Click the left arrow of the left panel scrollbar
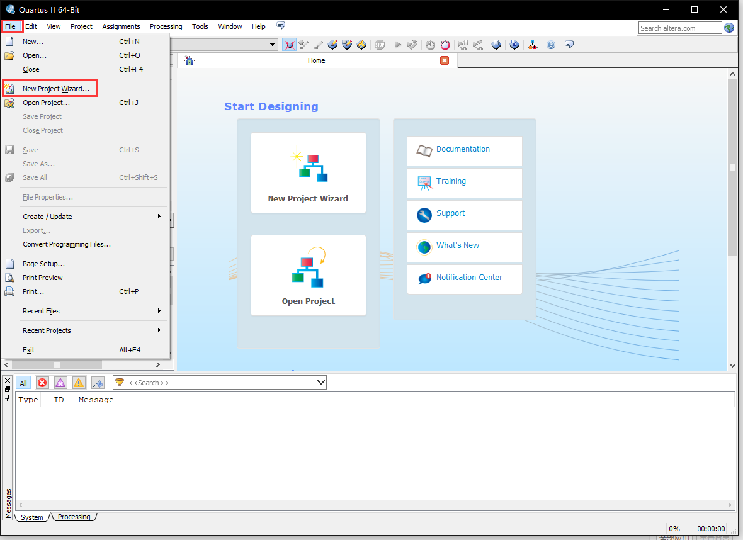Screen dimensions: 743x541 tap(7, 365)
